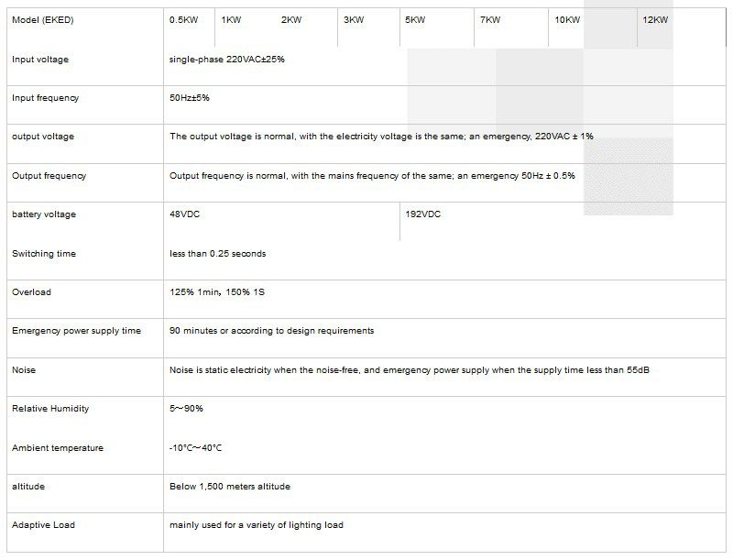Select the "less than 0.25 seconds" text
This screenshot has height=560, width=733.
click(218, 254)
